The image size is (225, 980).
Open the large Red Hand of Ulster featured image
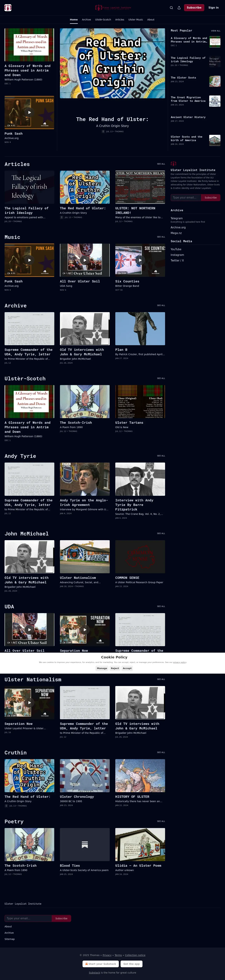tap(112, 63)
